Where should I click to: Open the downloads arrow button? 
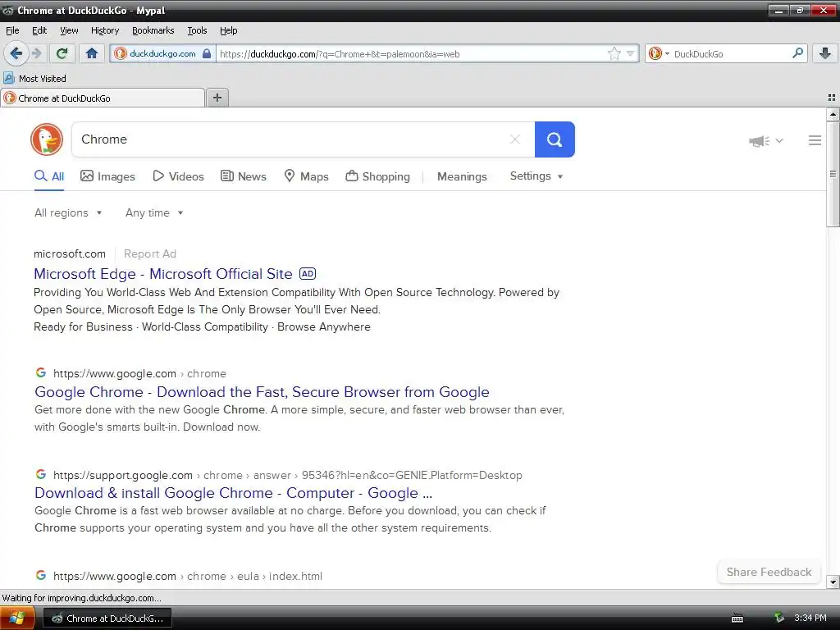[x=825, y=53]
